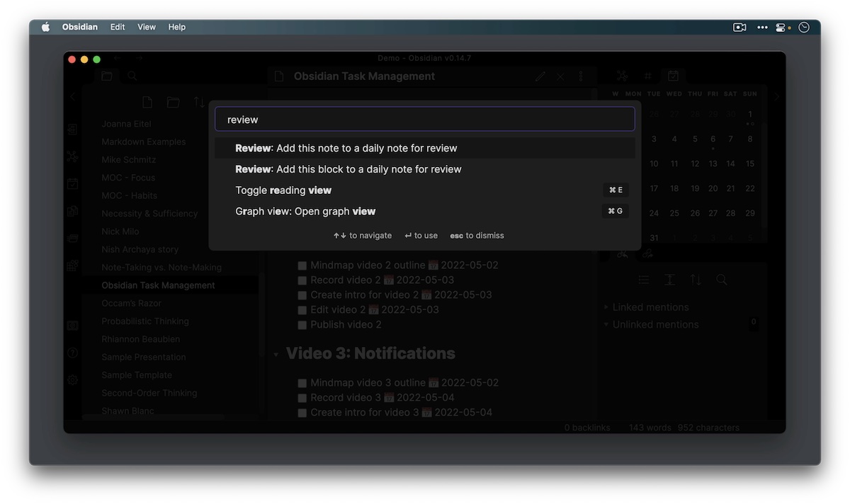Open graph view from the left ribbon
850x504 pixels.
click(72, 157)
